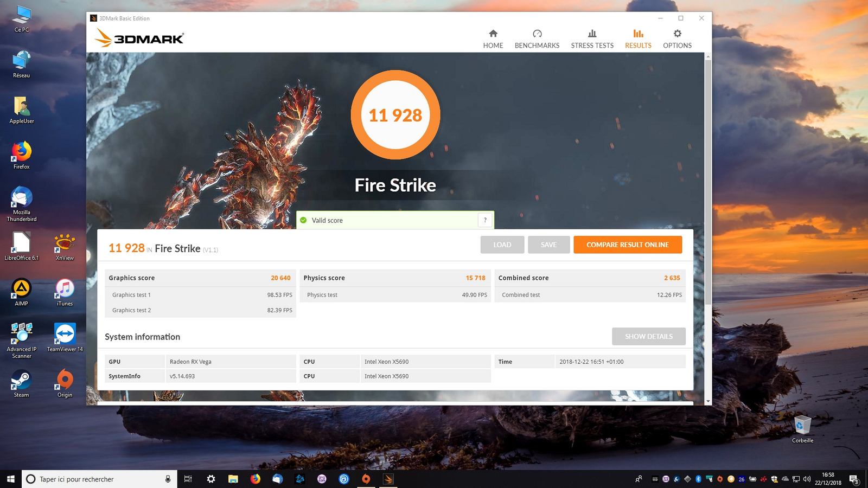Screen dimensions: 868x488
Task: Select the Mozilla Thunderbird desktop shortcut
Action: tap(22, 204)
